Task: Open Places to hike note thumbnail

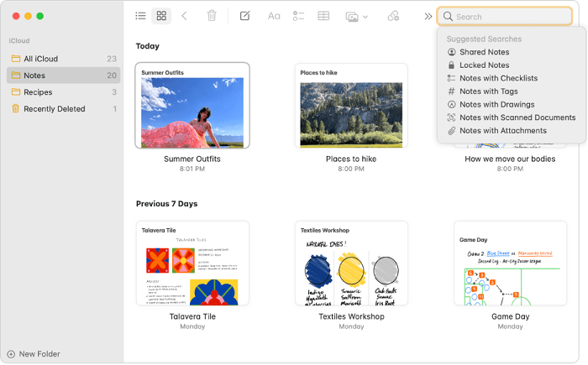Action: coord(351,106)
